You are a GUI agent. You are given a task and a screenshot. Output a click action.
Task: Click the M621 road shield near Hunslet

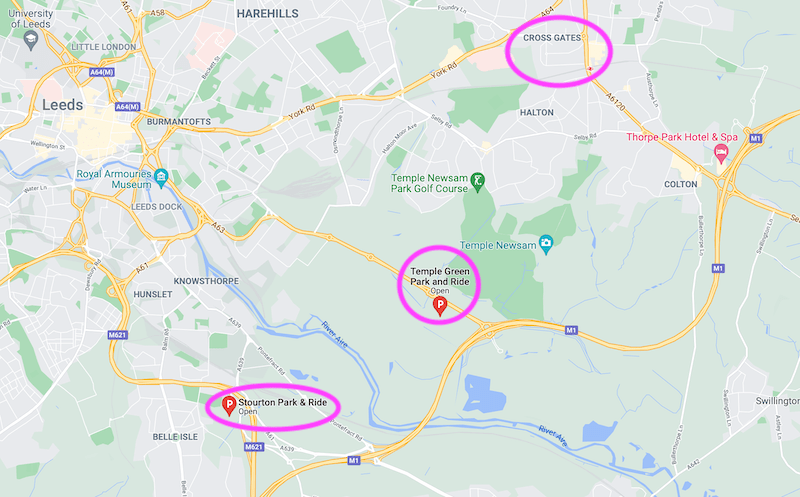pos(117,335)
